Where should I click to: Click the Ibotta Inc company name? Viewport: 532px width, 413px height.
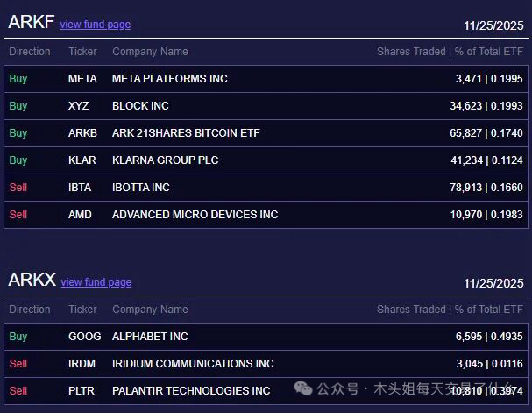(140, 188)
